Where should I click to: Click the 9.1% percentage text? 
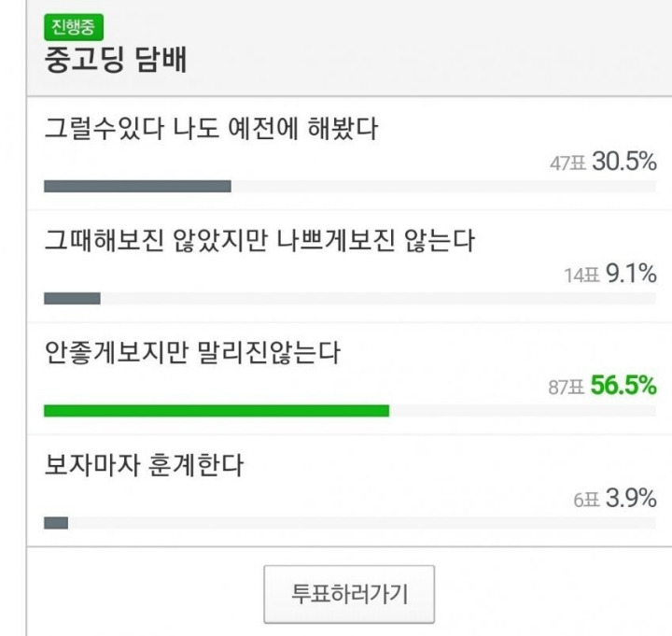click(631, 274)
